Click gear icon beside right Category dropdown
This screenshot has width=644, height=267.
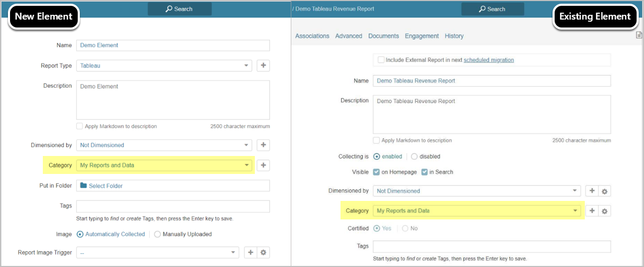[x=605, y=211]
